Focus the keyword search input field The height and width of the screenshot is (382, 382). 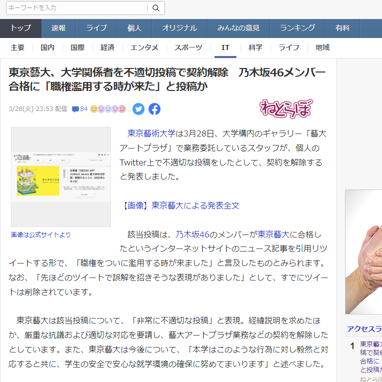(x=77, y=8)
